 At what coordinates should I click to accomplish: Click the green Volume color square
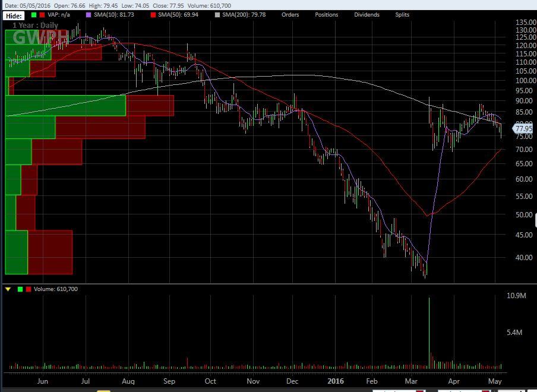tap(20, 289)
